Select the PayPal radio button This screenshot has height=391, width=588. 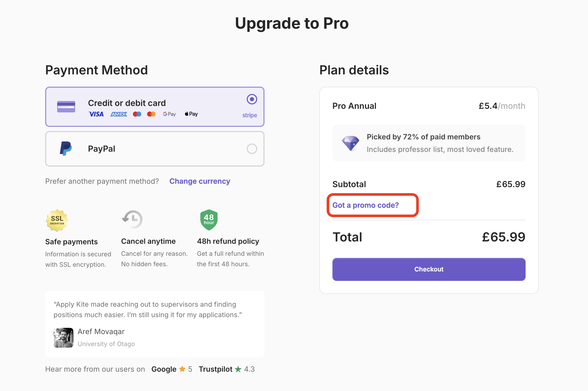252,149
